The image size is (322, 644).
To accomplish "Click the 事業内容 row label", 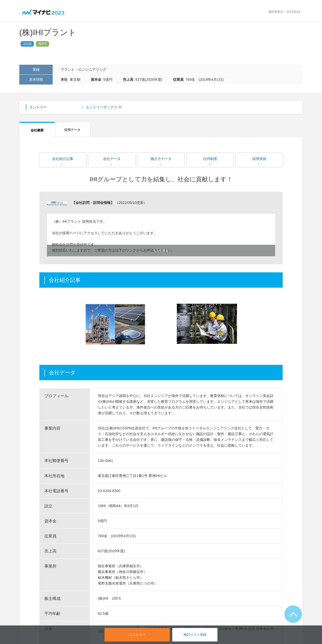I will [x=52, y=428].
